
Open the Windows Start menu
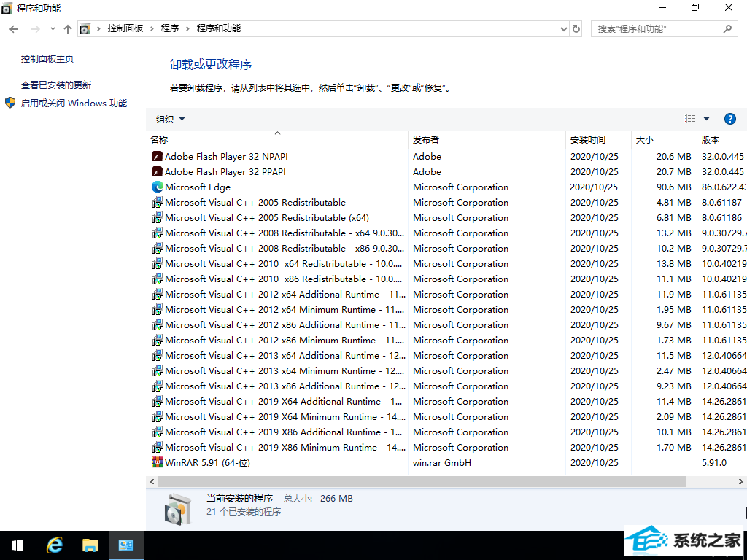18,545
